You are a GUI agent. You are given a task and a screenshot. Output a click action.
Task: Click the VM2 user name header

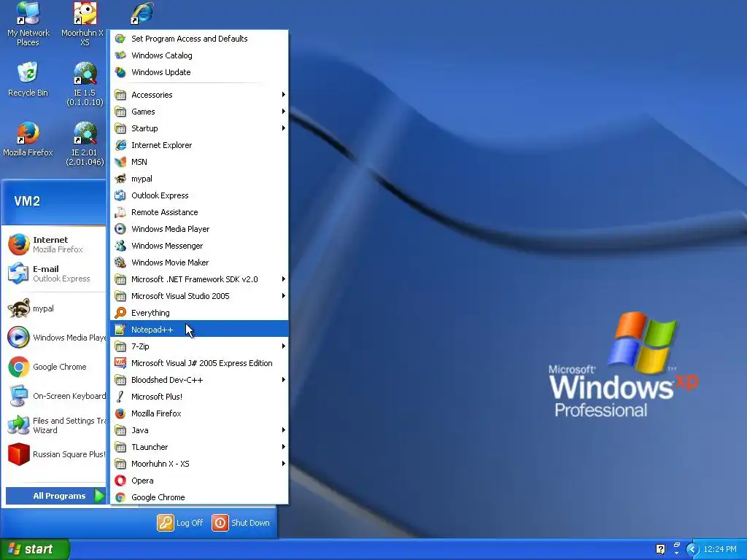click(x=27, y=201)
